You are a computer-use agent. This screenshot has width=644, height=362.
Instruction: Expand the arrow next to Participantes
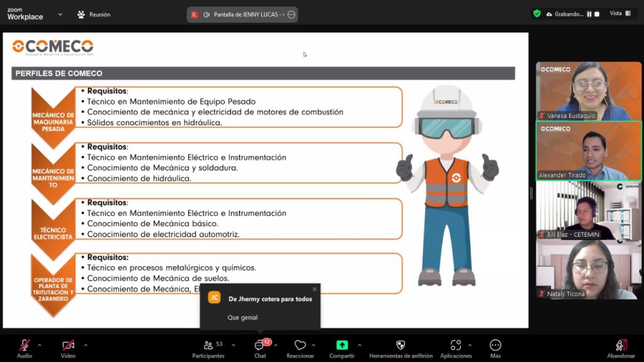[233, 345]
